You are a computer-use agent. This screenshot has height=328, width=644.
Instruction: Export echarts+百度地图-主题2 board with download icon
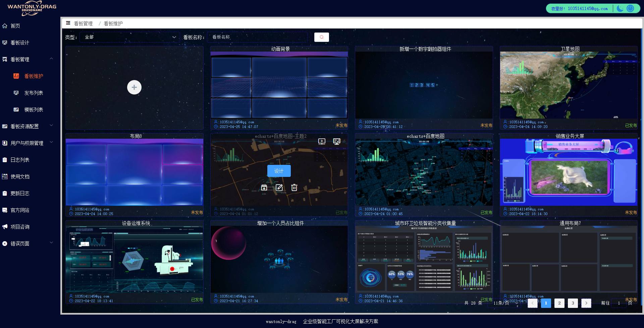264,188
